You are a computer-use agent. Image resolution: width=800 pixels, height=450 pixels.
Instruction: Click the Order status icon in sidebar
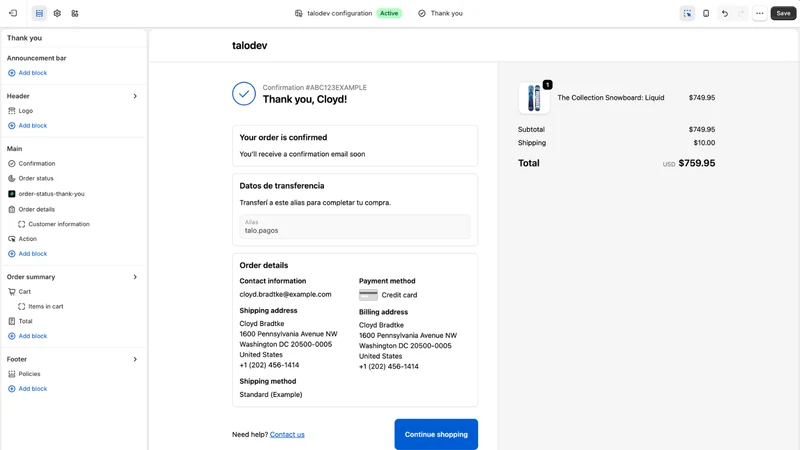(12, 179)
